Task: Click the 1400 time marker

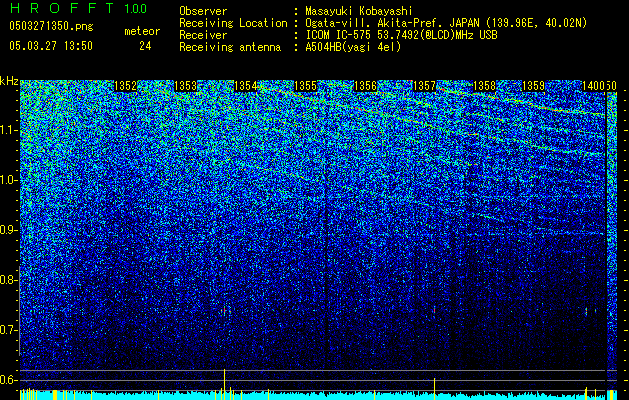Action: pyautogui.click(x=593, y=86)
